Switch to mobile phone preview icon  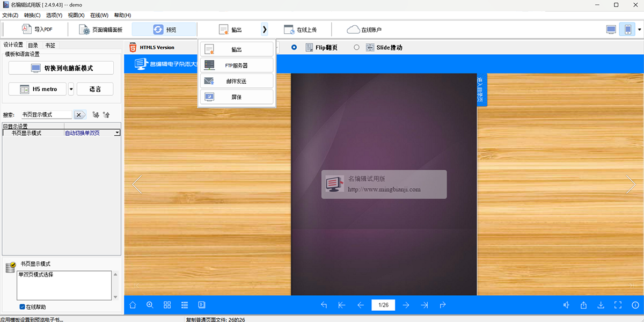[627, 30]
